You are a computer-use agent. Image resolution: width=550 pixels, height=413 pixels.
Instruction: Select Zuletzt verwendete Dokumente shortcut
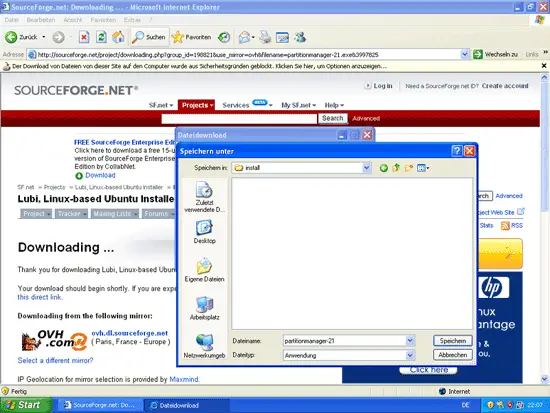click(204, 197)
